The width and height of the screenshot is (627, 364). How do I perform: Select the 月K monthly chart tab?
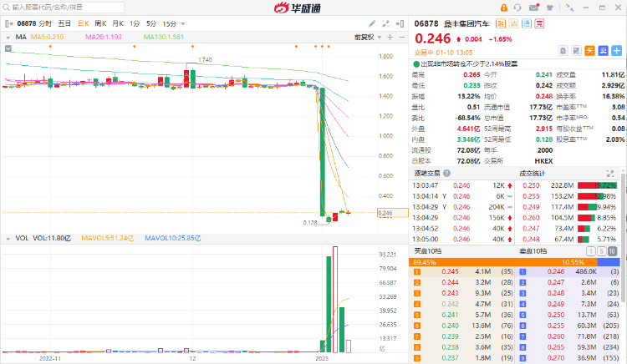tap(118, 23)
